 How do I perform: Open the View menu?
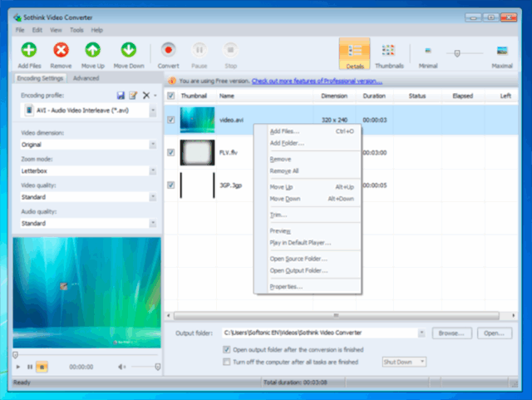(56, 30)
